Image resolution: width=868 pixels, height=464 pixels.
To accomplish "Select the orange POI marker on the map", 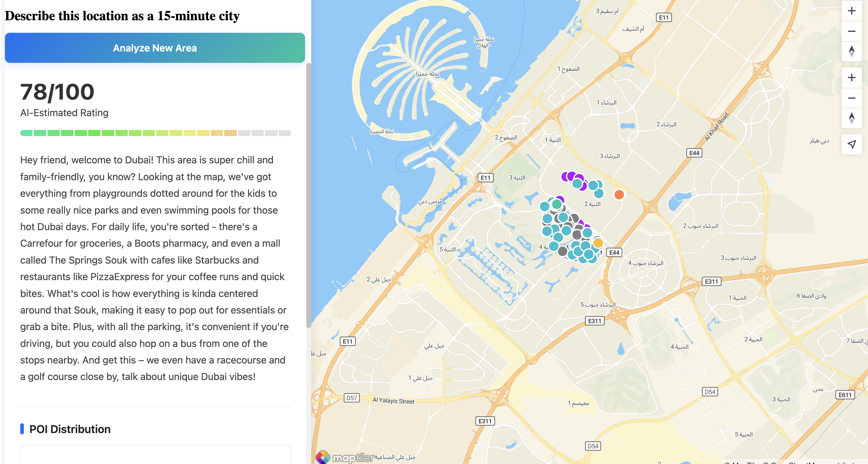I will (x=619, y=195).
